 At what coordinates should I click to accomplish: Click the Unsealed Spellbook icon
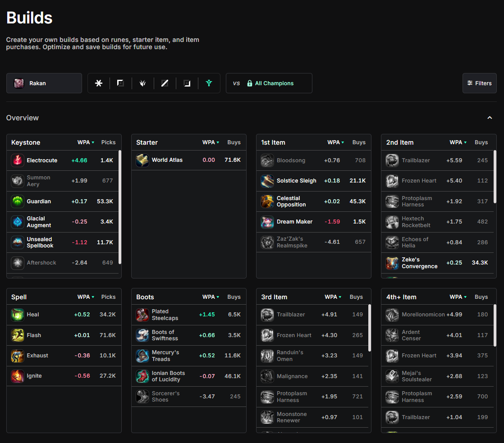pos(18,242)
